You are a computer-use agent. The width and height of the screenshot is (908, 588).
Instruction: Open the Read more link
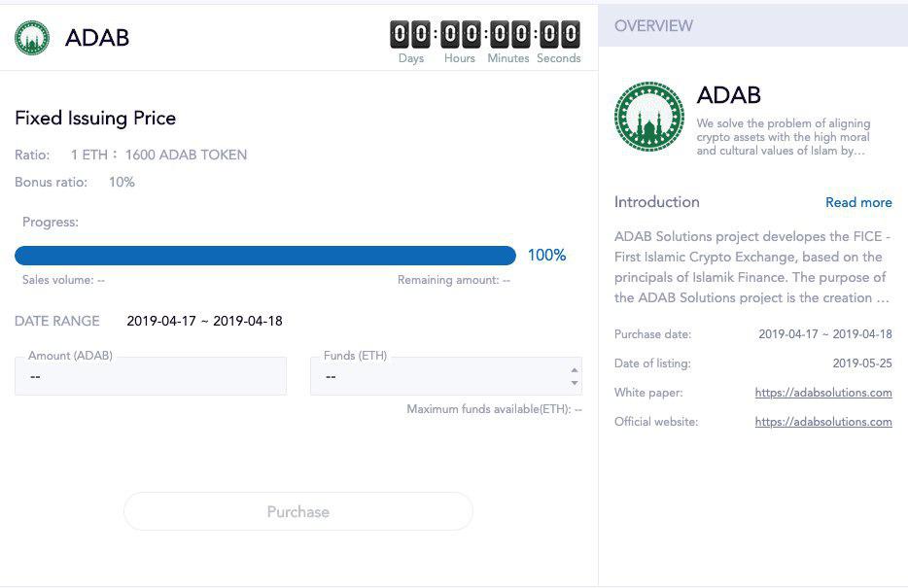858,202
